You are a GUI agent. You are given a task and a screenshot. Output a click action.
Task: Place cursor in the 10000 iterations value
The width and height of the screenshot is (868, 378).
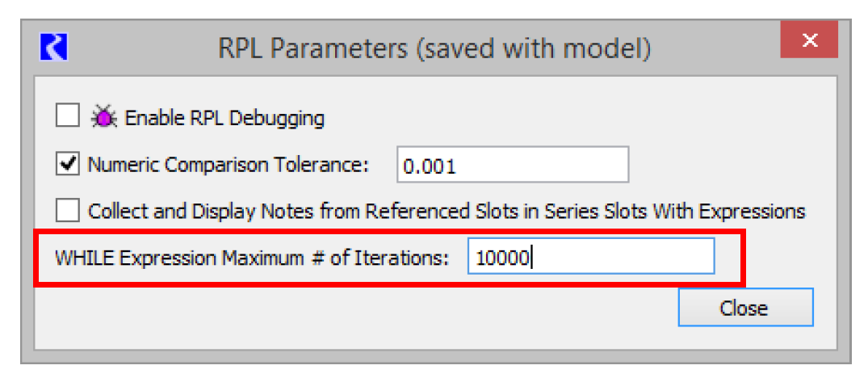point(502,258)
